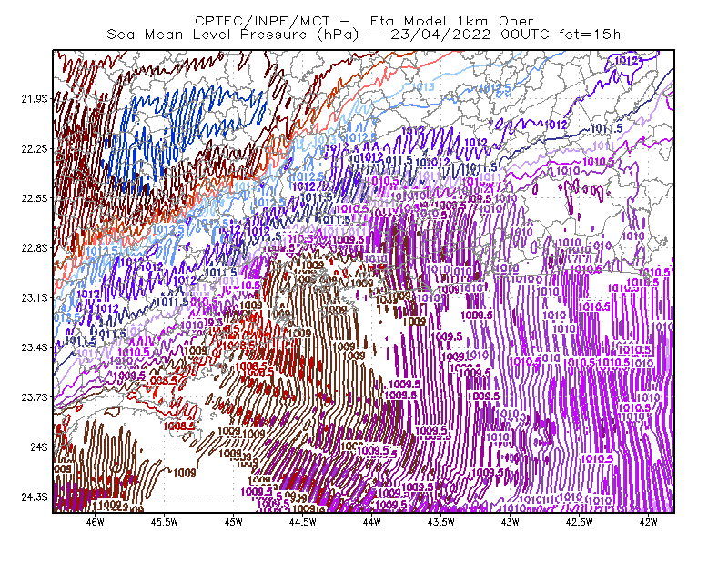Image resolution: width=728 pixels, height=562 pixels.
Task: Click the 42.5W longitude axis label
Action: pos(580,522)
